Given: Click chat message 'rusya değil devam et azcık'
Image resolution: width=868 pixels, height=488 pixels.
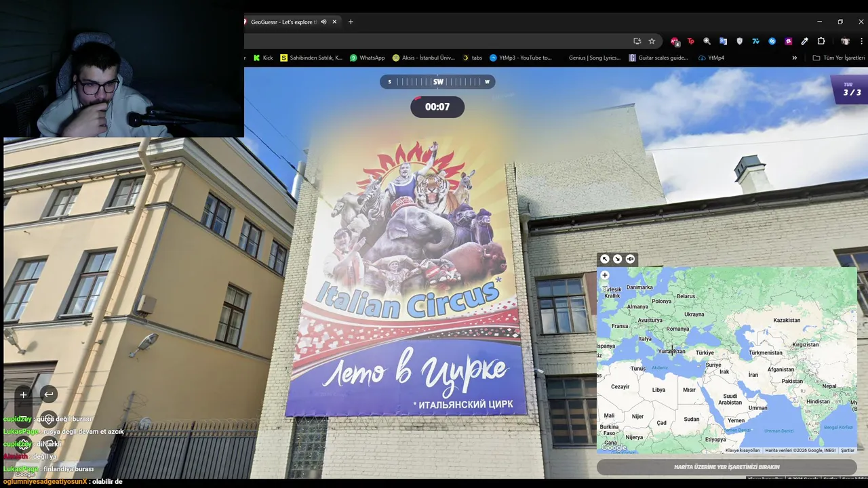Looking at the screenshot, I should 83,432.
